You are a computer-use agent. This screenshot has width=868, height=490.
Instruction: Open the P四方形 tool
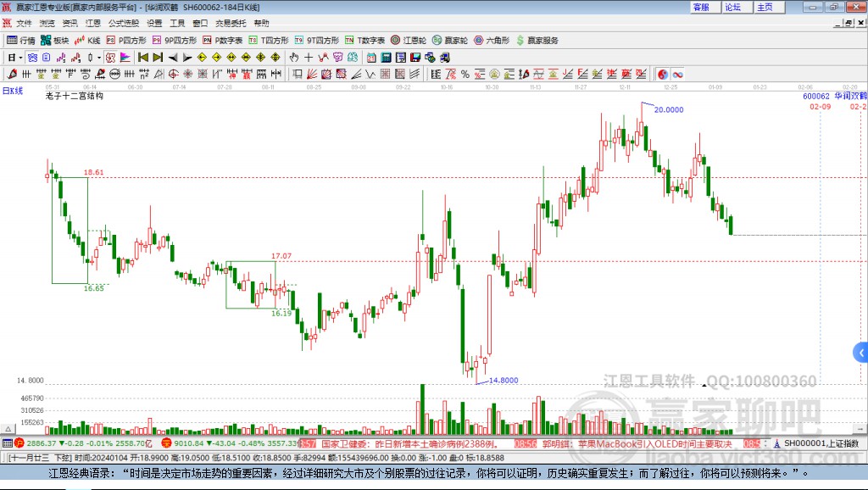click(126, 40)
